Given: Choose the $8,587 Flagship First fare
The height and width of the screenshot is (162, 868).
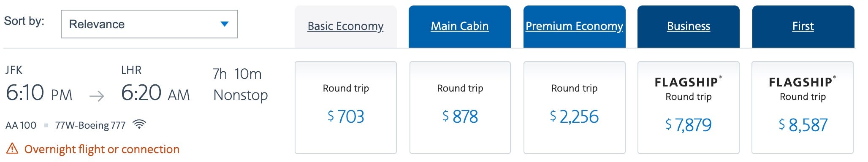Looking at the screenshot, I should (x=803, y=108).
